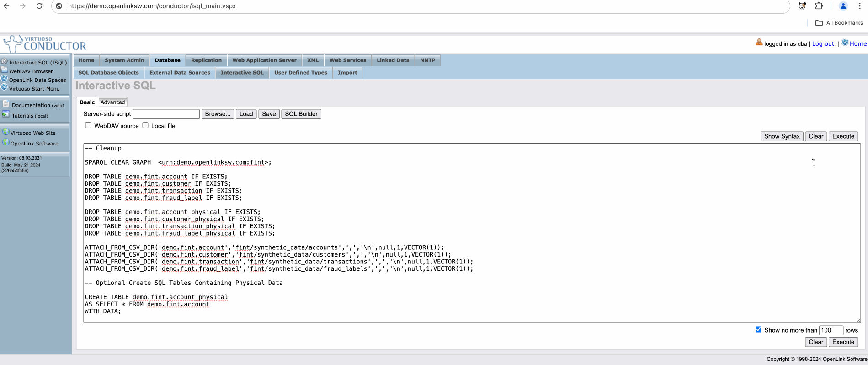Click the top Clear button
Viewport: 868px width, 365px height.
click(816, 136)
